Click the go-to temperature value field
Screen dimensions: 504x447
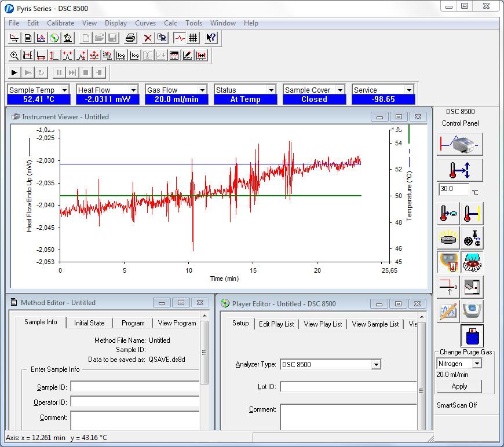[x=454, y=189]
